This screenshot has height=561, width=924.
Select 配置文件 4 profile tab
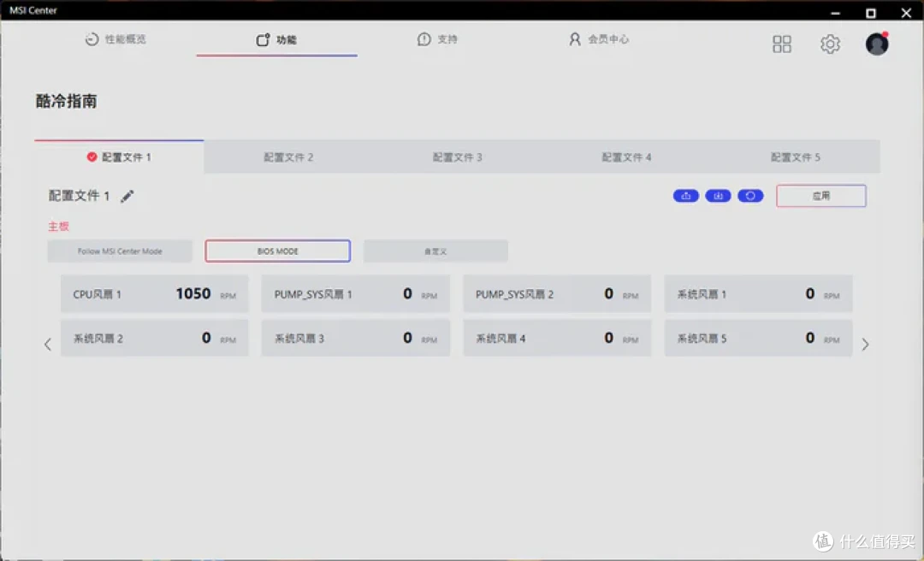[x=626, y=156]
